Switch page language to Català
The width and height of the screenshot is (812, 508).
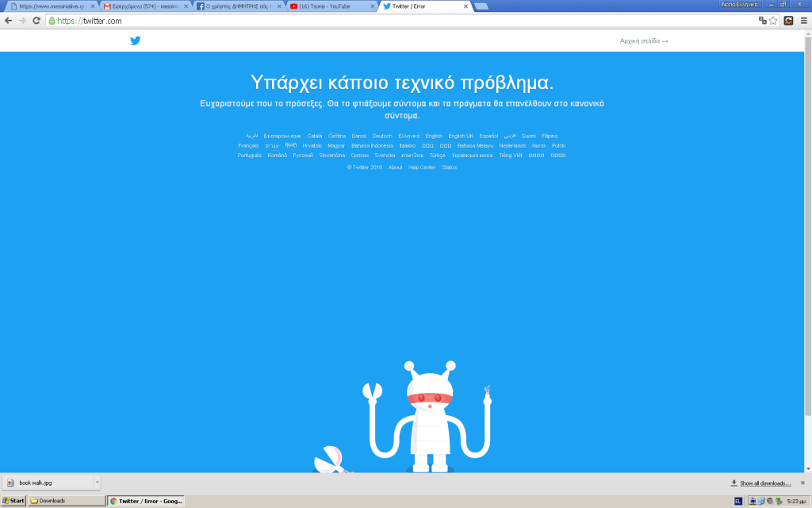pyautogui.click(x=314, y=137)
